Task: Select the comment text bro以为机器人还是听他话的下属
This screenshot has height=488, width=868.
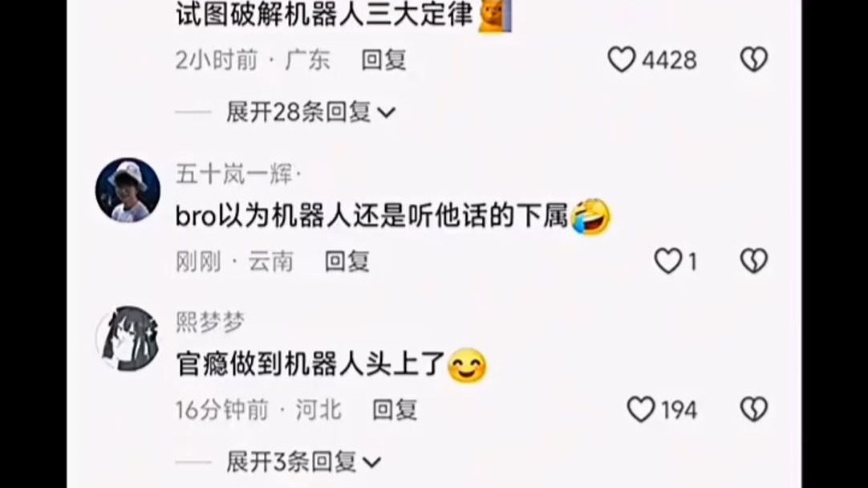Action: click(372, 217)
